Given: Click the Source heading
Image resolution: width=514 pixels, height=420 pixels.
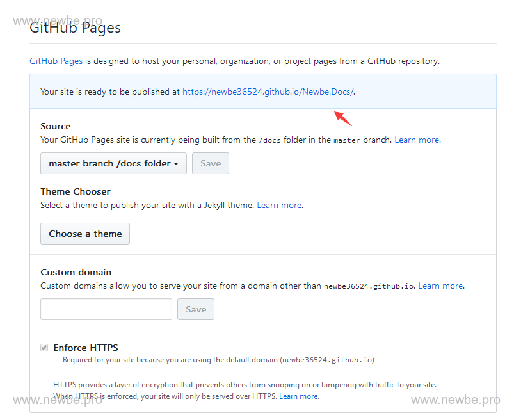Looking at the screenshot, I should tap(56, 126).
